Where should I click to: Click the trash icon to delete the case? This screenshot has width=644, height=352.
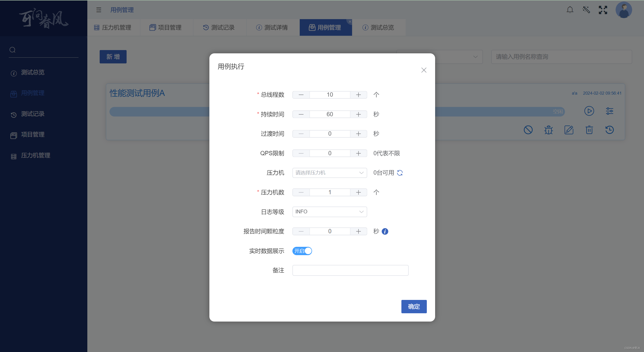(589, 130)
